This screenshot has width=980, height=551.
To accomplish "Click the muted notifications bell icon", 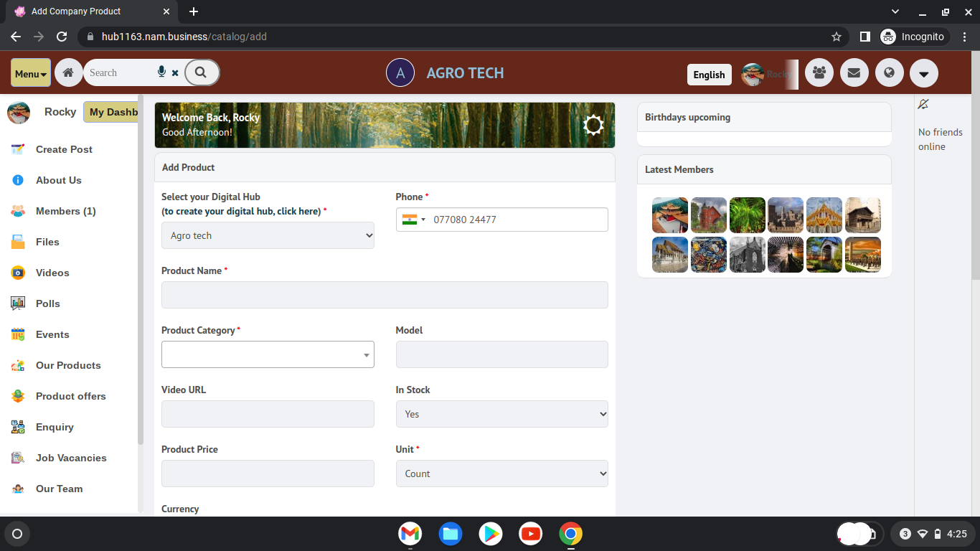I will (923, 105).
